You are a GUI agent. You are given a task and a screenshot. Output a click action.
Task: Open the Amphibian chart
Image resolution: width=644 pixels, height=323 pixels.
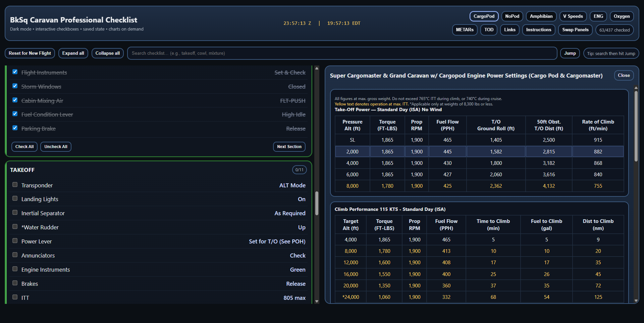(x=541, y=16)
